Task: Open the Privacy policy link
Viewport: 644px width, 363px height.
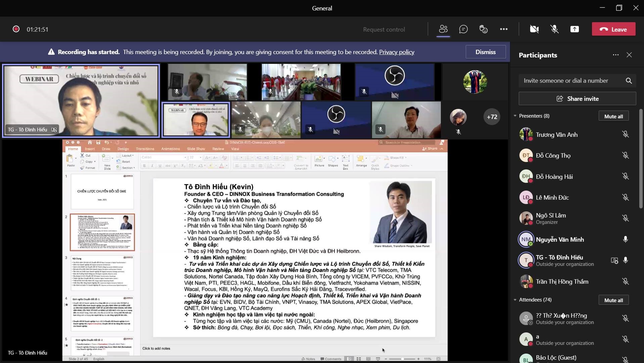Action: (x=397, y=52)
